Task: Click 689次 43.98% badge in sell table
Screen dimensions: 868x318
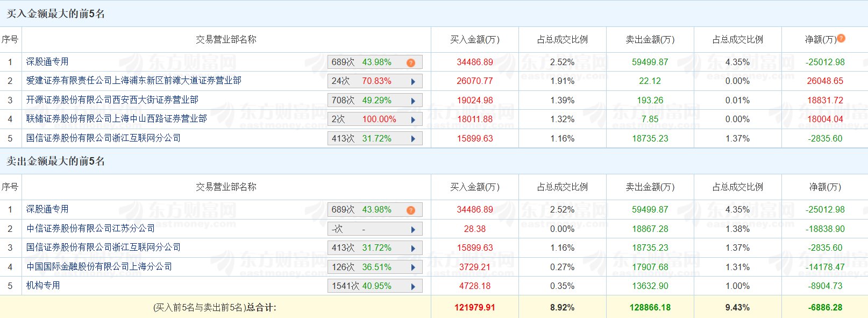Action: coord(361,210)
